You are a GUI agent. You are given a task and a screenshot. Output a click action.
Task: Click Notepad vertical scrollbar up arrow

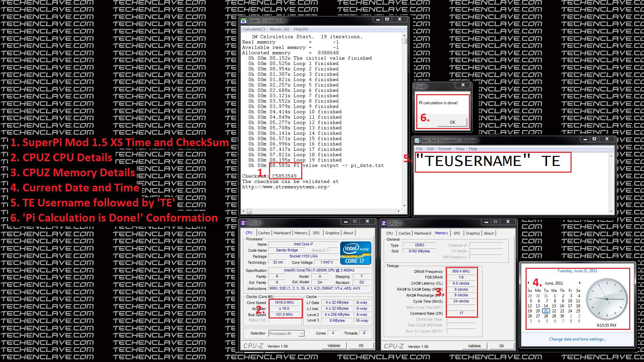[x=611, y=156]
